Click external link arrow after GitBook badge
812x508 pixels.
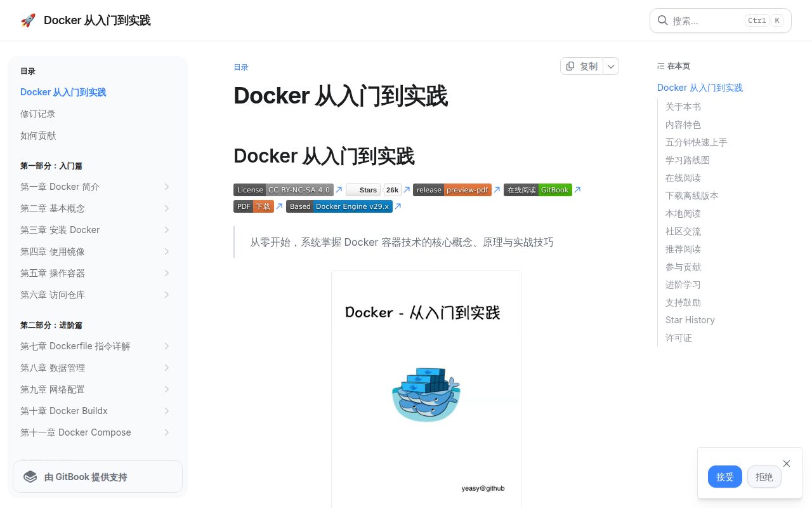click(x=577, y=189)
